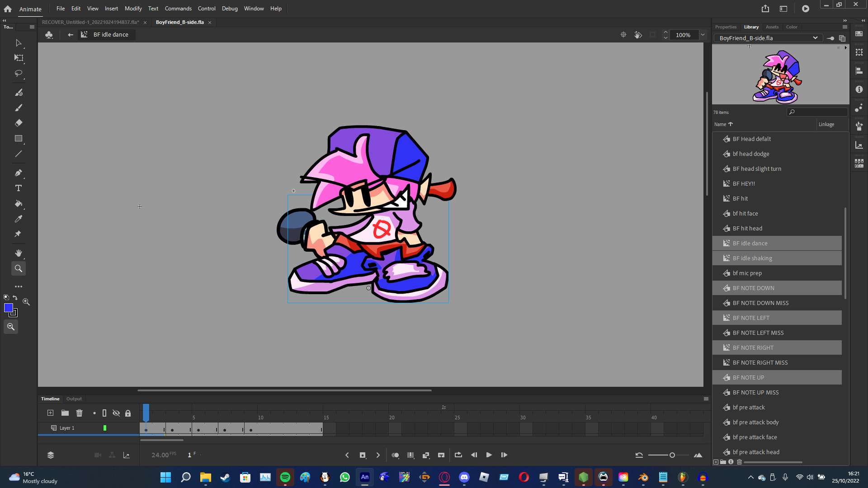Click the swap colors icon
Screen dimensions: 868x488
click(x=15, y=297)
